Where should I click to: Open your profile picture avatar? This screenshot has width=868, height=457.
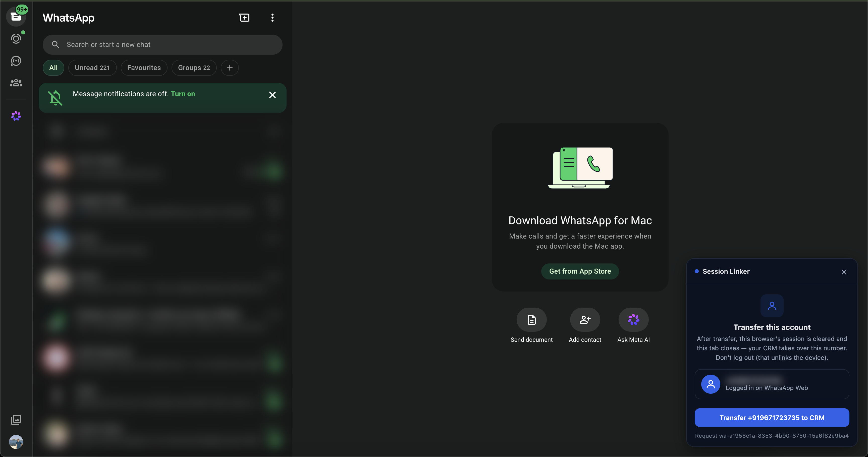pos(16,442)
